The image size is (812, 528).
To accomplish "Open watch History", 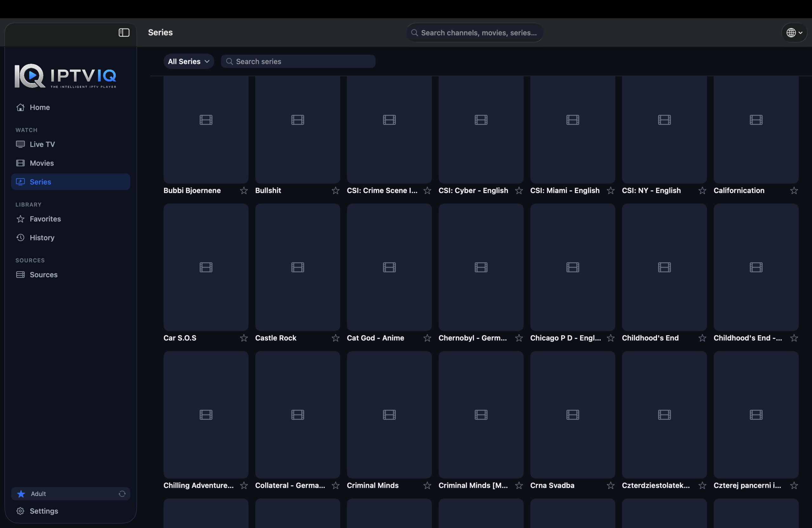I will [x=71, y=238].
